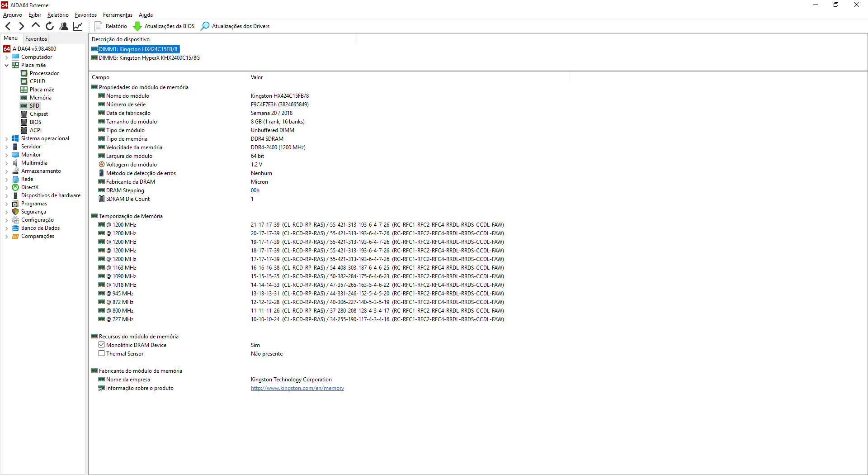Image resolution: width=868 pixels, height=475 pixels.
Task: Open the BIOS tree item
Action: point(36,122)
